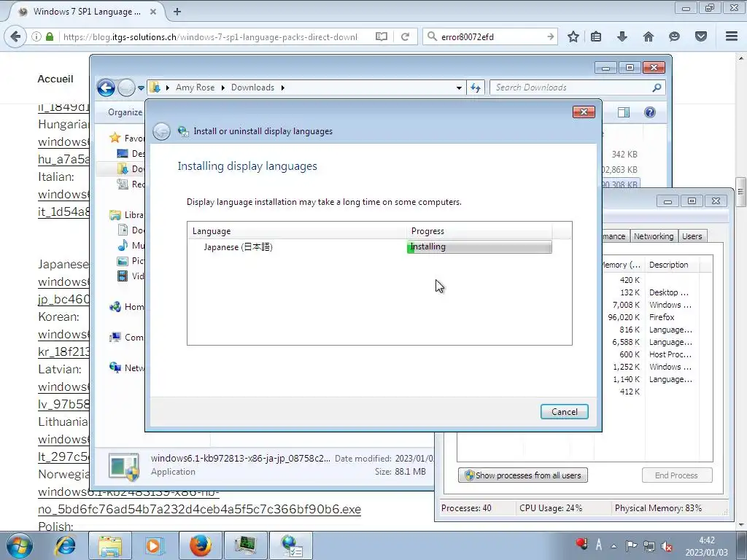Click the back arrow in installer dialog

coord(161,131)
